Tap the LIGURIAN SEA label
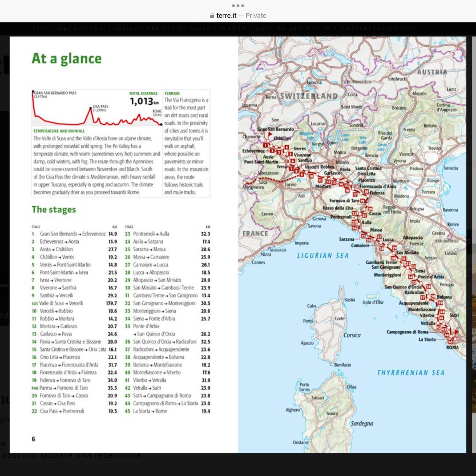This screenshot has height=476, width=476. click(323, 256)
